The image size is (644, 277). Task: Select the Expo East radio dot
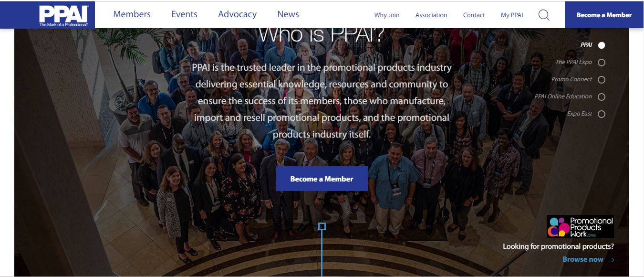pos(602,114)
